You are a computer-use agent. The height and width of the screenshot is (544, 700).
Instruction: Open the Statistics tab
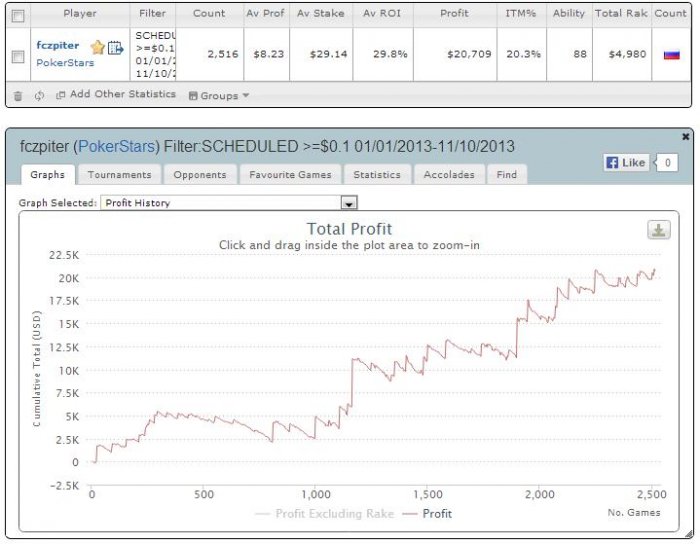[377, 174]
